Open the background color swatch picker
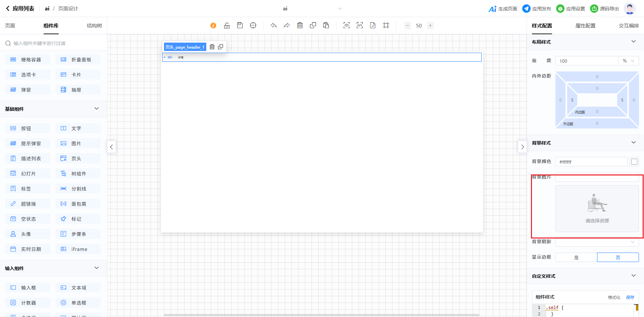 tap(634, 162)
